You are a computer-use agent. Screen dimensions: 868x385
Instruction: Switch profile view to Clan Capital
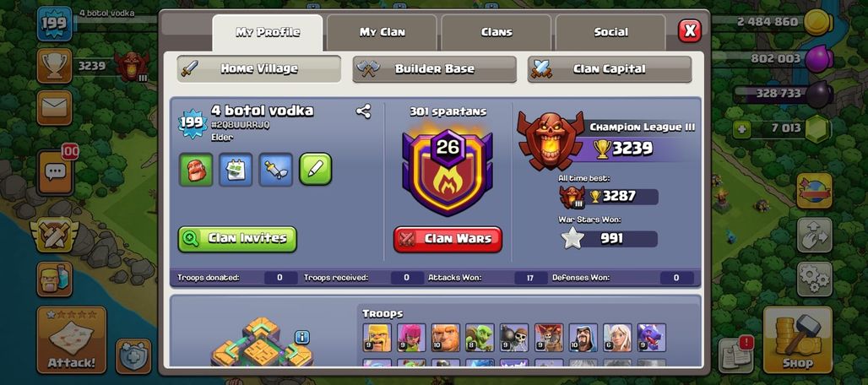click(610, 69)
